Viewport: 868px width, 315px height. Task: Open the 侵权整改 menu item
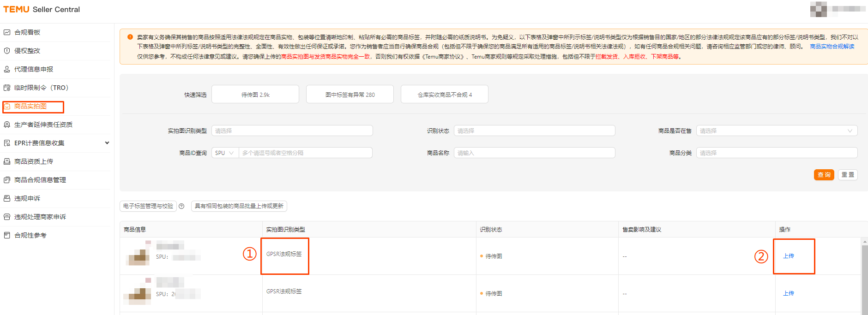coord(27,51)
